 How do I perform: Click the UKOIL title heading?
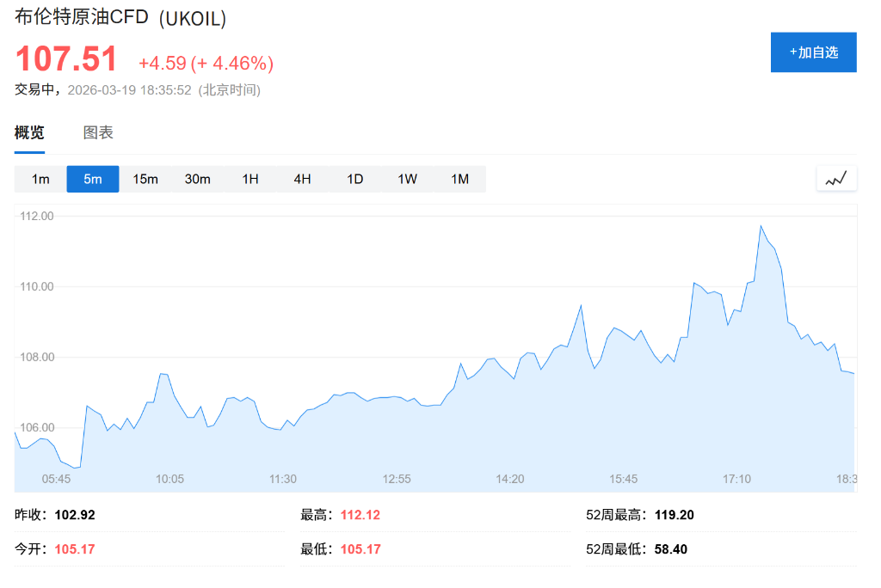[x=119, y=16]
